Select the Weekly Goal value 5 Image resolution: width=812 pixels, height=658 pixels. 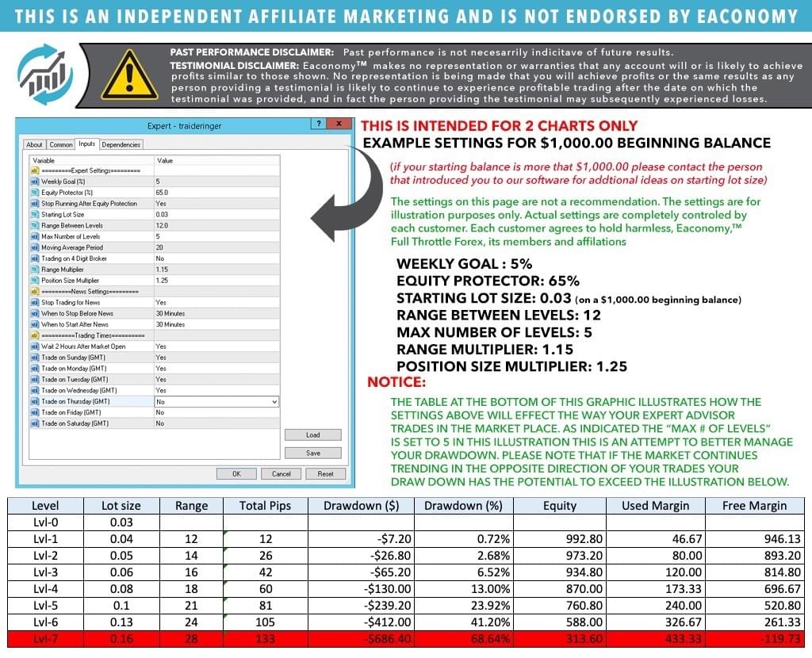tap(216, 182)
